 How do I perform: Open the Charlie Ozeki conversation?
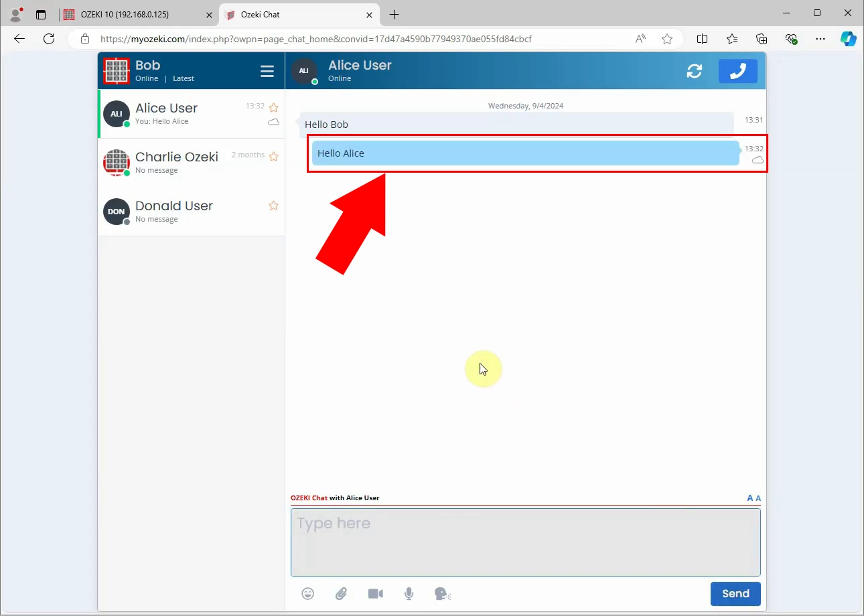coord(192,163)
